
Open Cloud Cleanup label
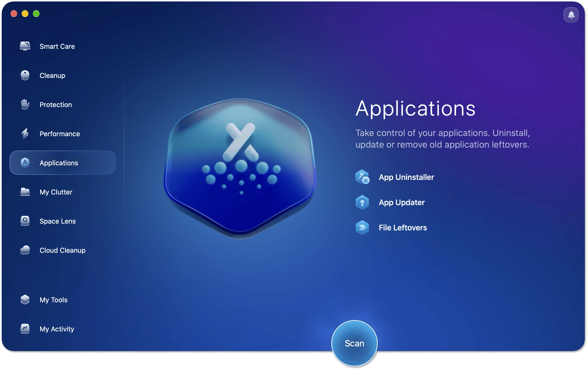[x=62, y=250]
